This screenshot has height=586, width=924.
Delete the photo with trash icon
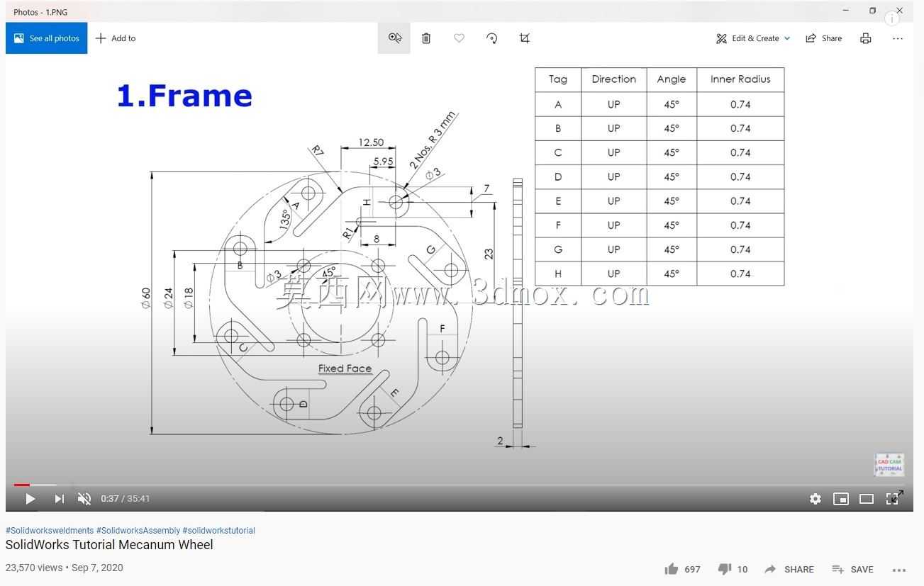tap(426, 38)
